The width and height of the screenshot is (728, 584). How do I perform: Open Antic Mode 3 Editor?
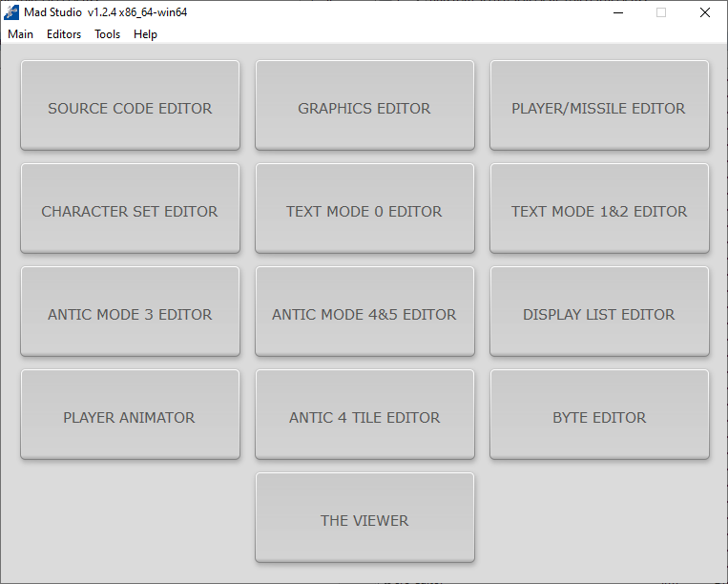[x=130, y=314]
